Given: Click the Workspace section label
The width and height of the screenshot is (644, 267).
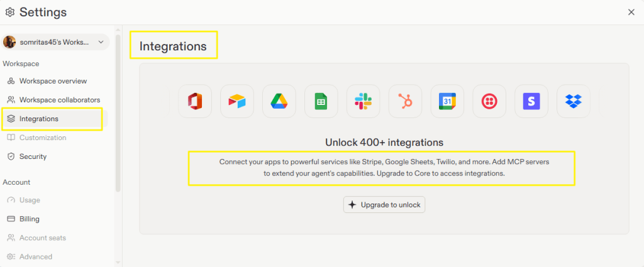Looking at the screenshot, I should pos(21,63).
